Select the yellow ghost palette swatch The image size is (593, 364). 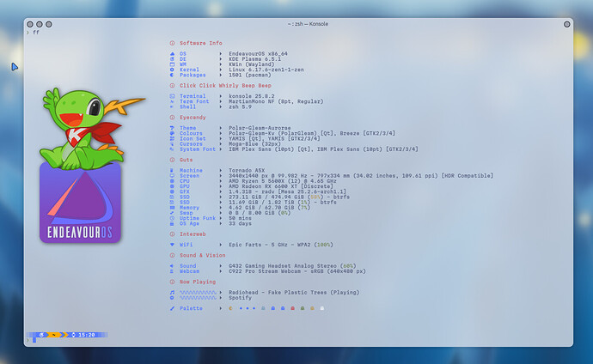tap(312, 308)
